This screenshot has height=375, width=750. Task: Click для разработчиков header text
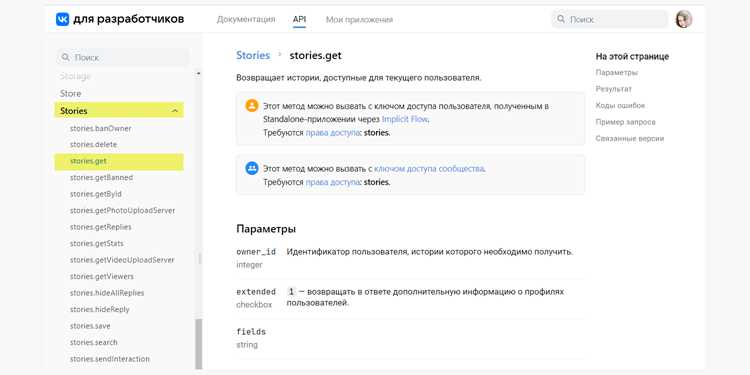pos(129,19)
